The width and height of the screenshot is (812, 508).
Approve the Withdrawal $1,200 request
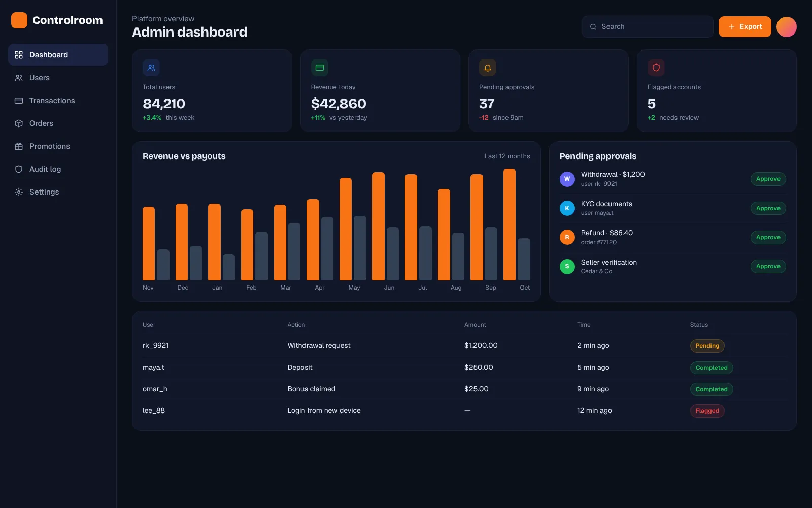click(x=768, y=179)
